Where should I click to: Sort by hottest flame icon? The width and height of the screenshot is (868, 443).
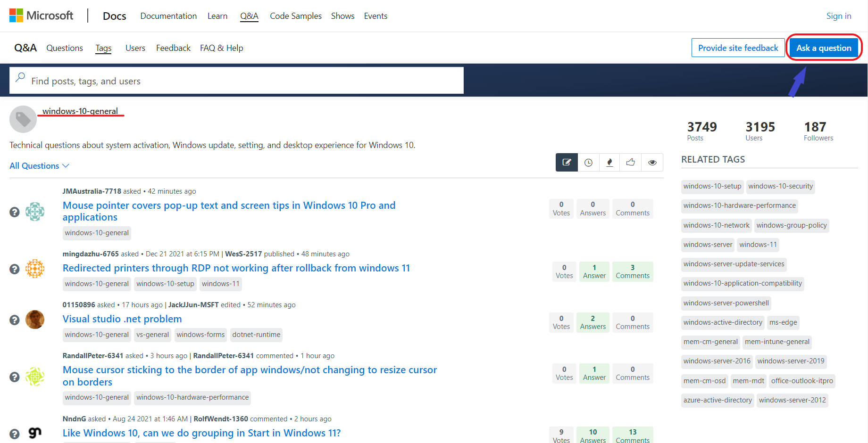coord(609,163)
